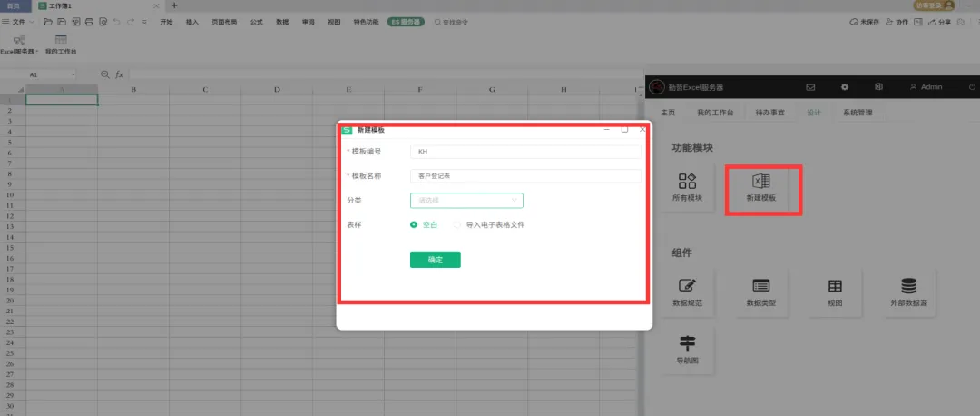Open the 视图 ribbon tab

334,22
